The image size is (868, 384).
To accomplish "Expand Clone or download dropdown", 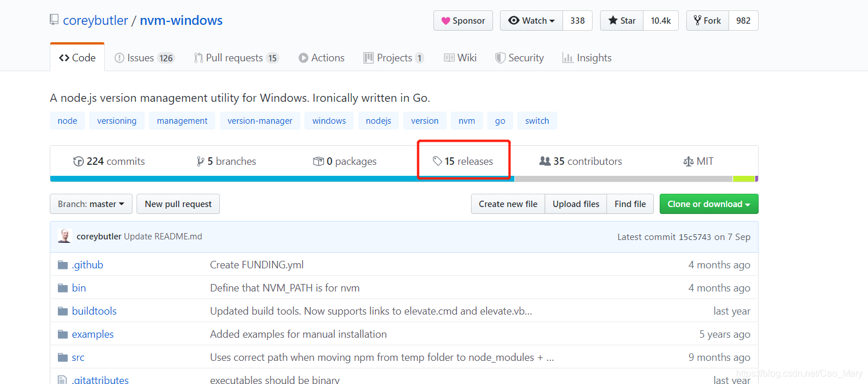I will tap(709, 204).
